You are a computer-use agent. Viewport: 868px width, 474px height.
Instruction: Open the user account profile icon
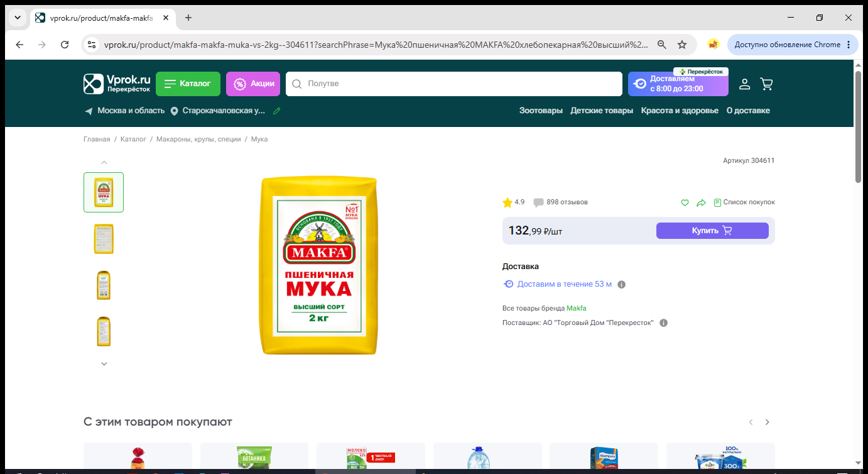[744, 84]
